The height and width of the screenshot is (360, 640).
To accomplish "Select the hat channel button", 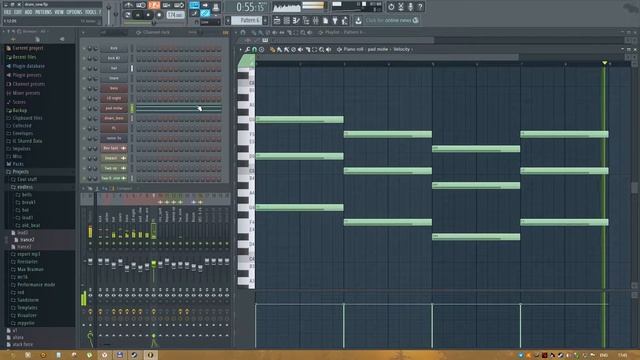I will coord(114,68).
